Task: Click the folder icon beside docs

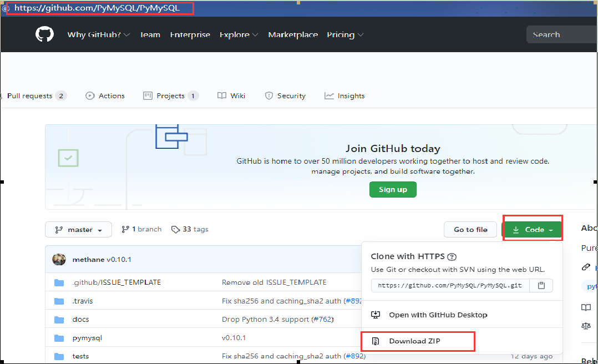Action: (59, 320)
